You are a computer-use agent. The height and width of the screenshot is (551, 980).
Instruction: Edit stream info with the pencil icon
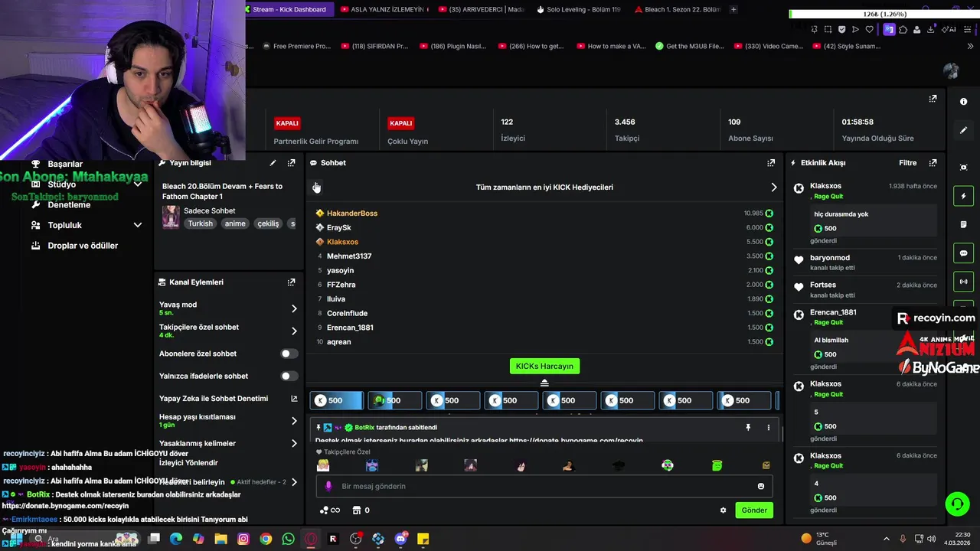(x=273, y=163)
